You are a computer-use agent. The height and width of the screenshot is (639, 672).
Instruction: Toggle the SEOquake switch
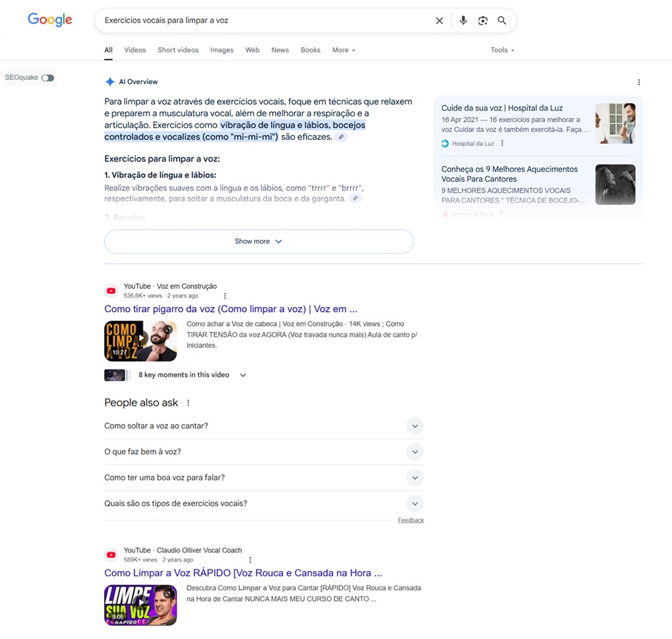[48, 78]
